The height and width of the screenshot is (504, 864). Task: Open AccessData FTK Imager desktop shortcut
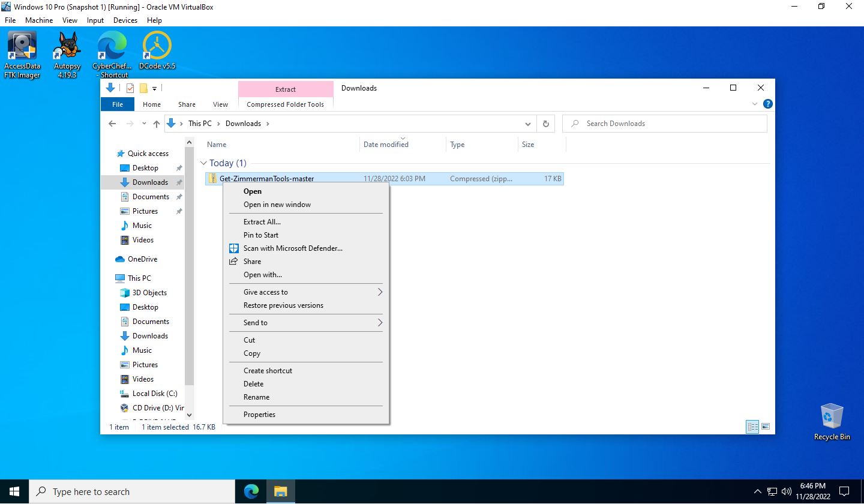click(22, 55)
